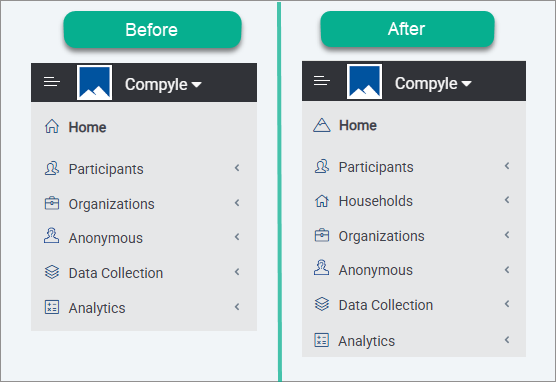This screenshot has width=556, height=382.
Task: Click the green After label button
Action: pyautogui.click(x=407, y=29)
